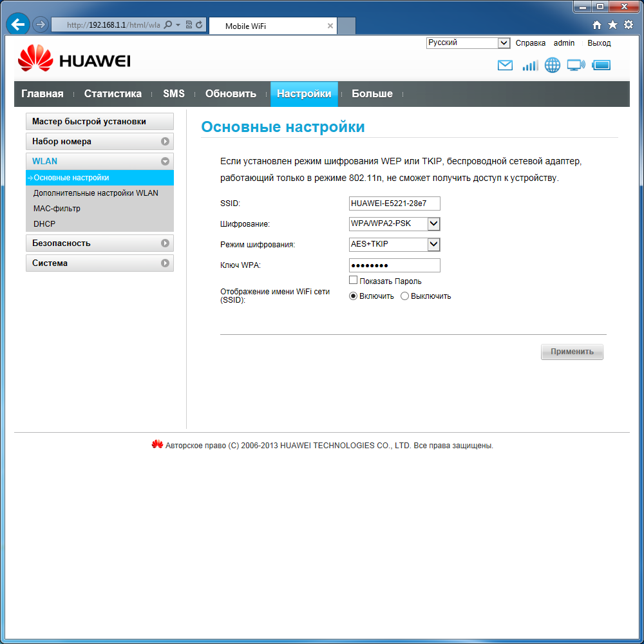Image resolution: width=644 pixels, height=644 pixels.
Task: Open browser home page icon
Action: pyautogui.click(x=598, y=24)
